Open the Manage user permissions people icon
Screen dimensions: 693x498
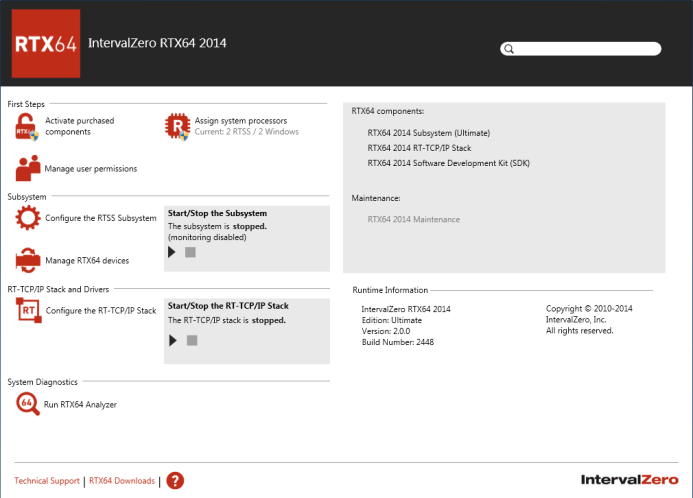[x=28, y=168]
